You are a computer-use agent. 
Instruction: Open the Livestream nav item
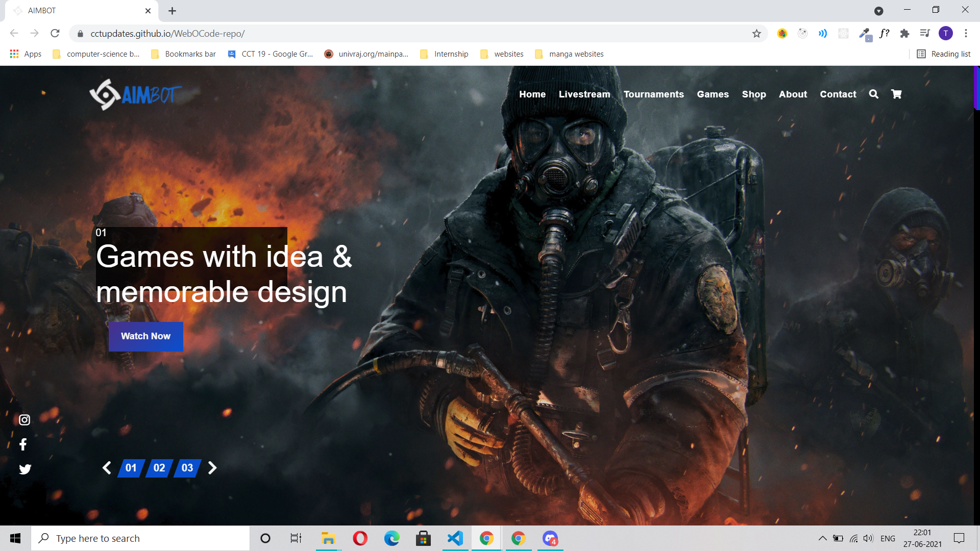coord(584,94)
